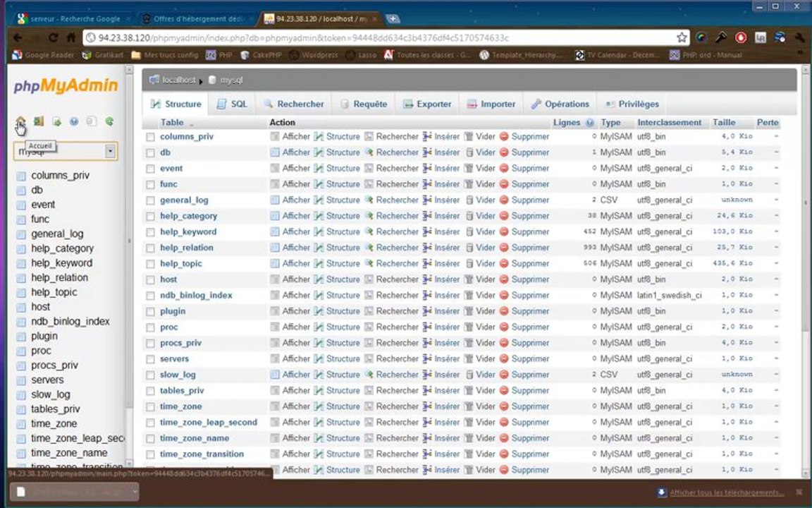Click the colorful wheel extension icon
Viewport: 812px width, 508px height.
[x=702, y=37]
